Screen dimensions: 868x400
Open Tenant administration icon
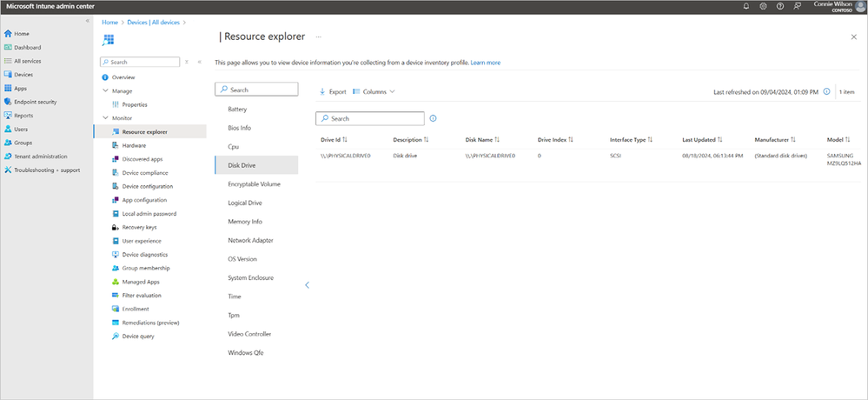tap(8, 157)
